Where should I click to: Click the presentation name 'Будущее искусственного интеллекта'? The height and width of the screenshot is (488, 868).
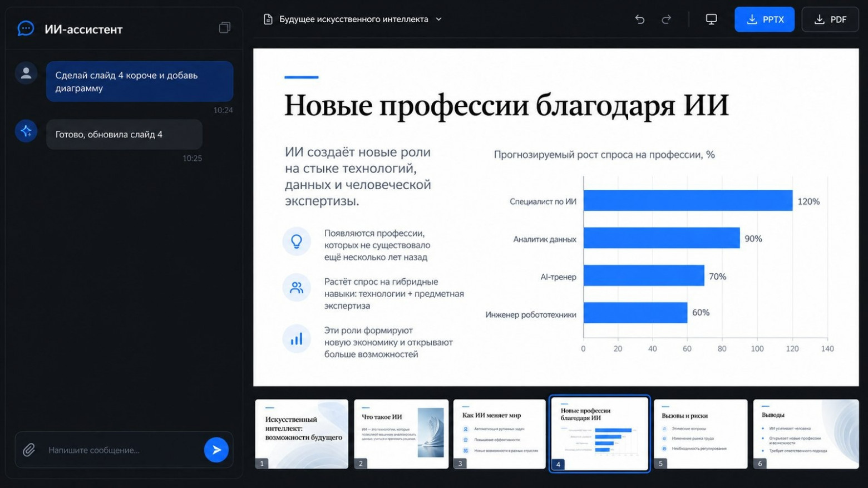coord(354,19)
